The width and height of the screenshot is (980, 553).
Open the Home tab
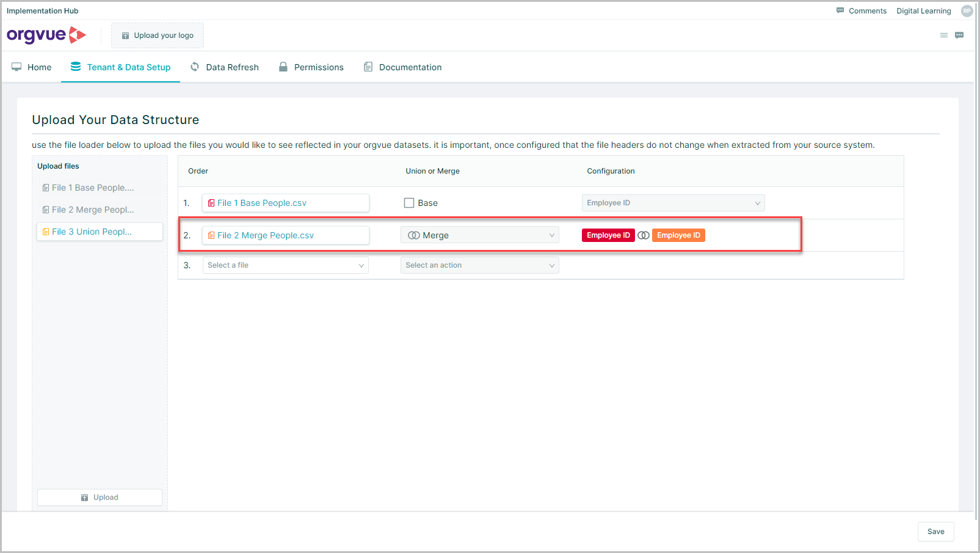(31, 67)
